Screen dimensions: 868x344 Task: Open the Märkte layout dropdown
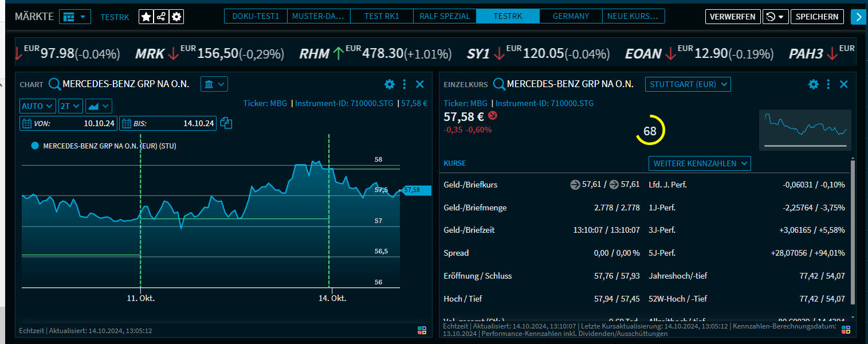[75, 17]
